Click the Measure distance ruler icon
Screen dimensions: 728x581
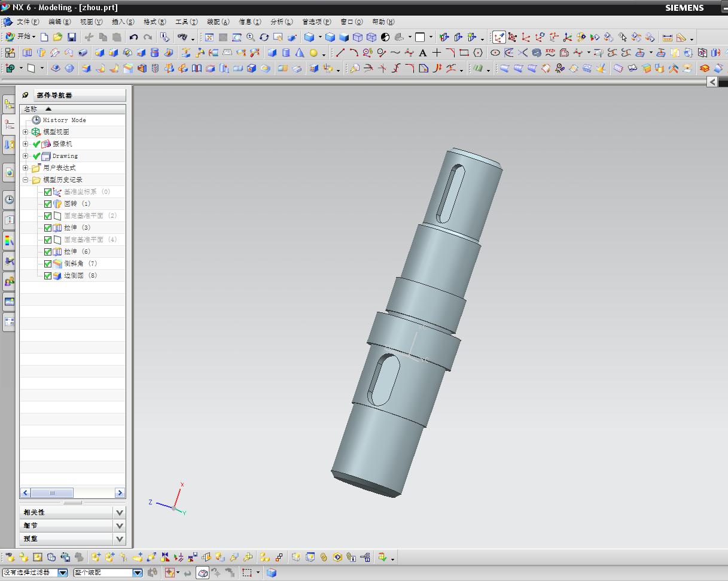[x=668, y=37]
